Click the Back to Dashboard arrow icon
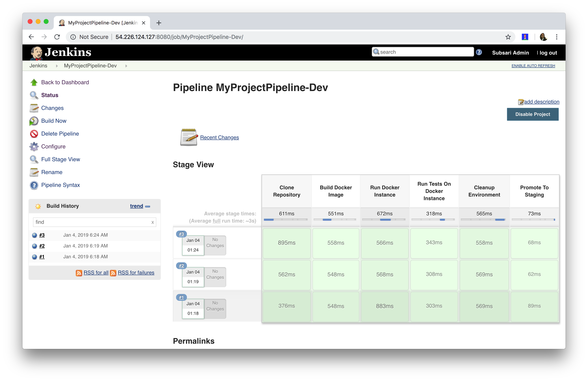 pyautogui.click(x=34, y=82)
